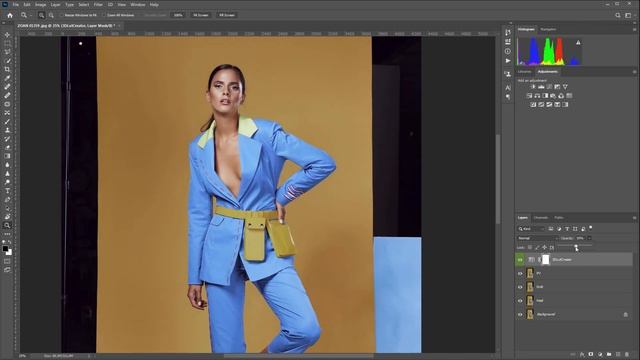Open the Actions panel play icon
640x360 pixels.
tap(508, 61)
